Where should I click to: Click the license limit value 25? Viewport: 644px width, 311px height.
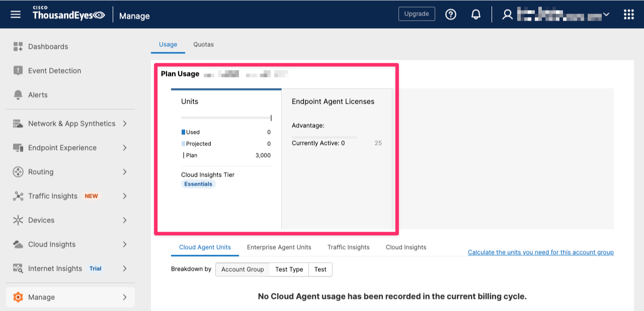tap(378, 143)
